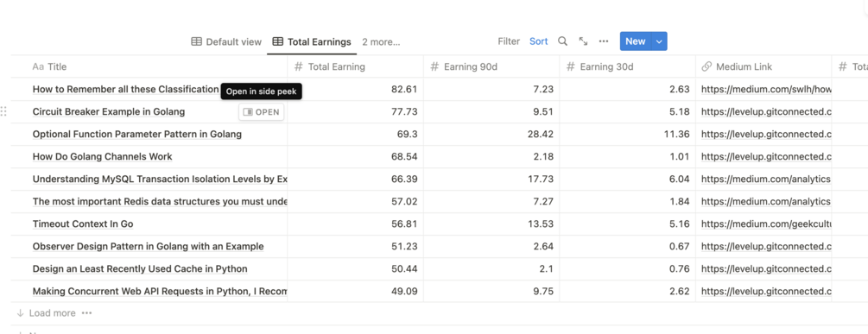The height and width of the screenshot is (334, 868).
Task: Select the Total Earning cell 69.3
Action: click(x=355, y=134)
